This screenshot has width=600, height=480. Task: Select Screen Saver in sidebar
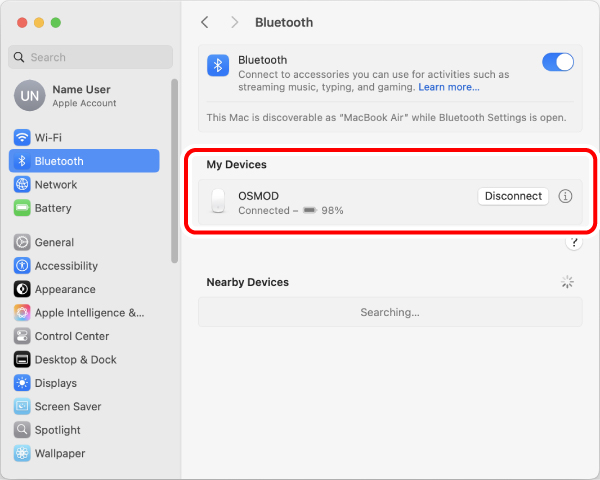click(67, 407)
